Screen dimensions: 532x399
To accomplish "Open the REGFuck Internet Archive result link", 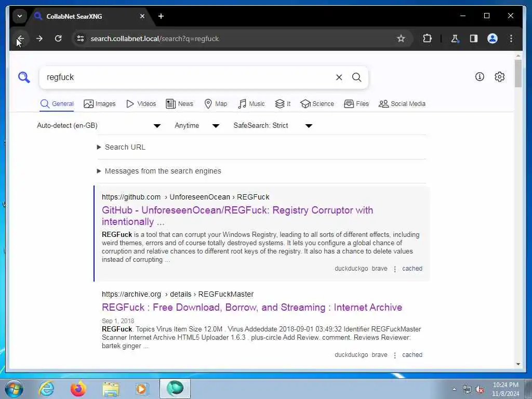I will pos(252,308).
